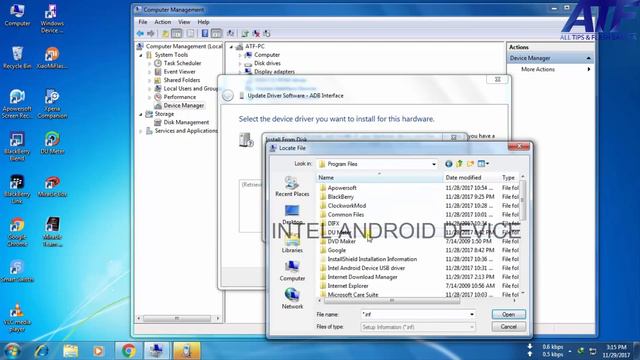Go back using Locate File back icon
Screen dimensions: 640x360
pos(449,164)
